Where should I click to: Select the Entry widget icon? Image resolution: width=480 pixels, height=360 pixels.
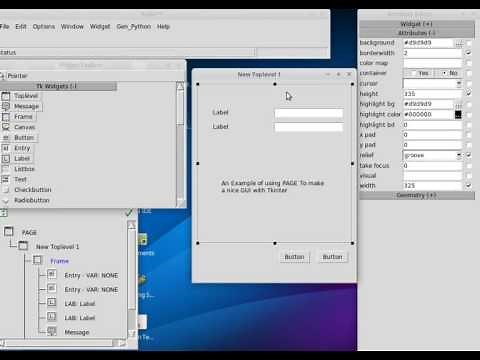(x=6, y=148)
